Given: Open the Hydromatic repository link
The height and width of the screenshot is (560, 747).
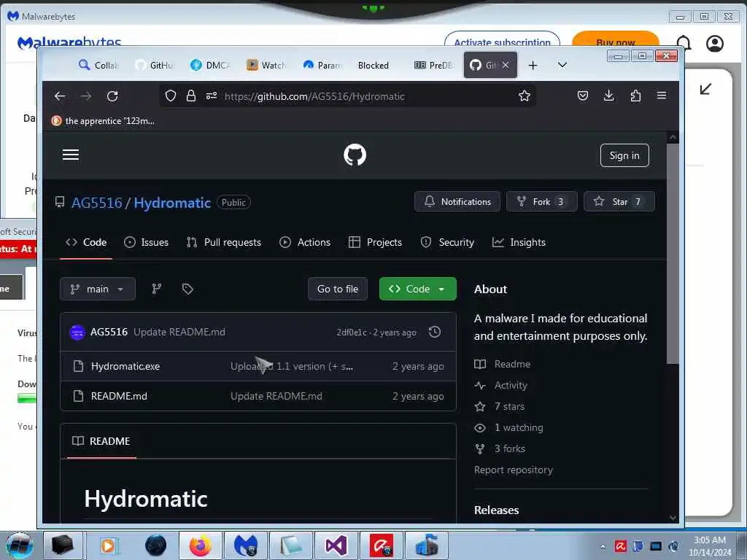Looking at the screenshot, I should click(x=172, y=203).
